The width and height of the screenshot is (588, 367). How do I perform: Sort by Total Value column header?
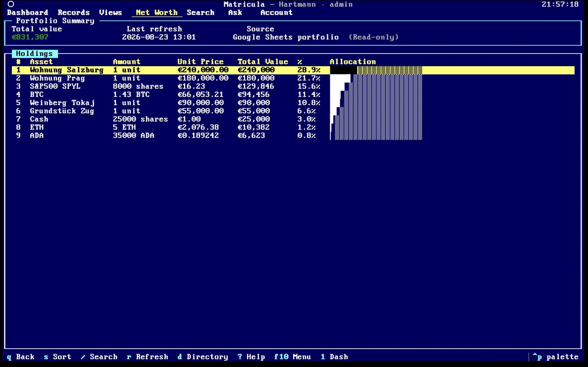pyautogui.click(x=263, y=62)
